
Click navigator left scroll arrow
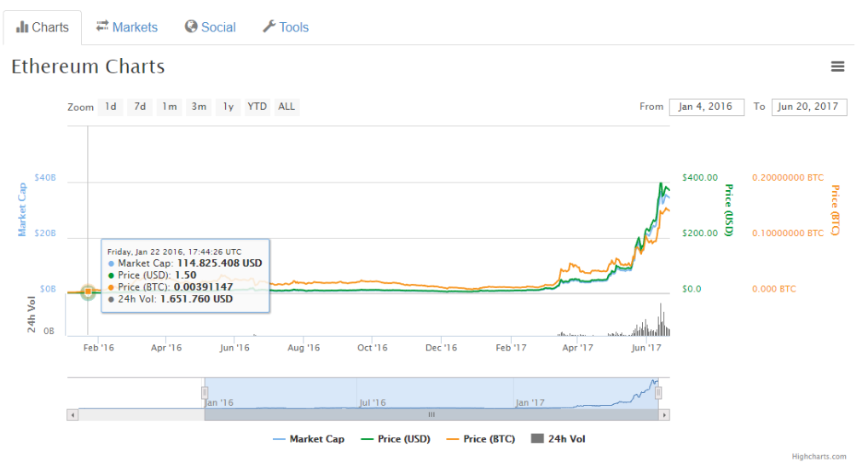[72, 415]
